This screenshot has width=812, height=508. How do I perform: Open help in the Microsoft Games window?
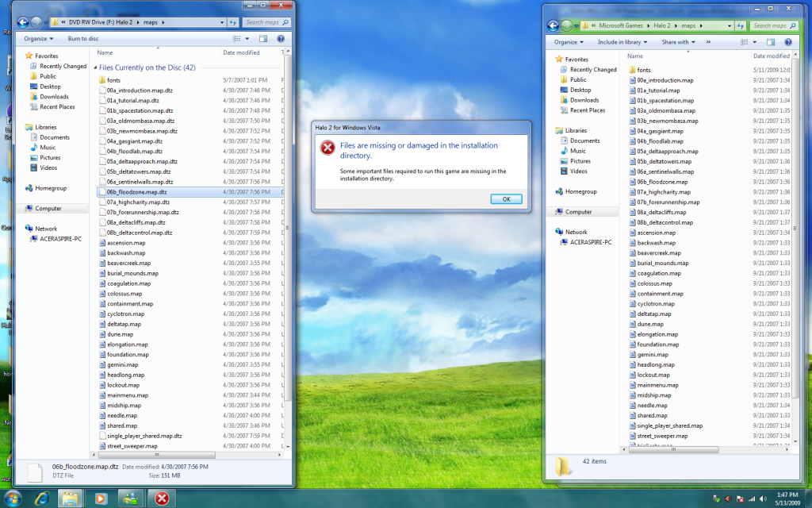pyautogui.click(x=788, y=42)
